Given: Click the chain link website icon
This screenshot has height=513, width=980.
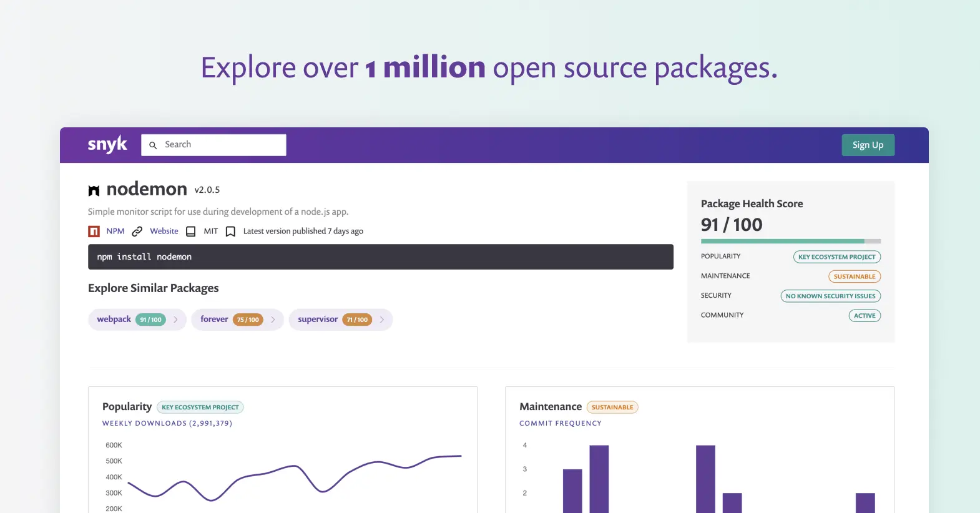Looking at the screenshot, I should [x=137, y=232].
